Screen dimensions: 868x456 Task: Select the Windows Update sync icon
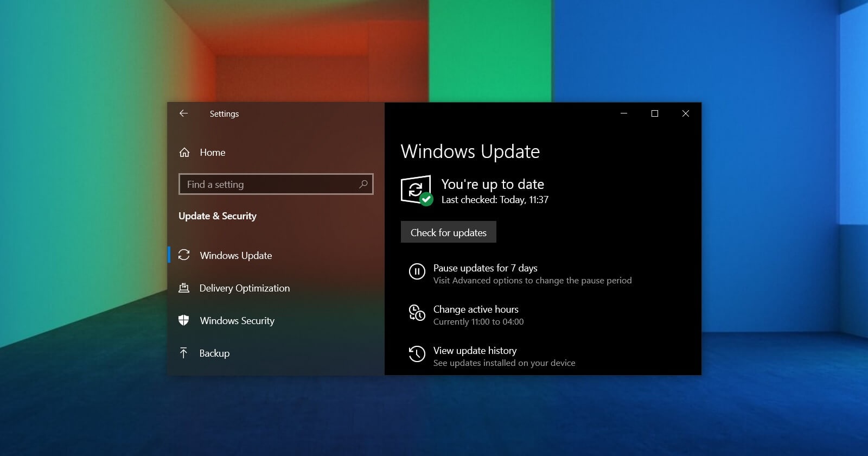(x=184, y=255)
